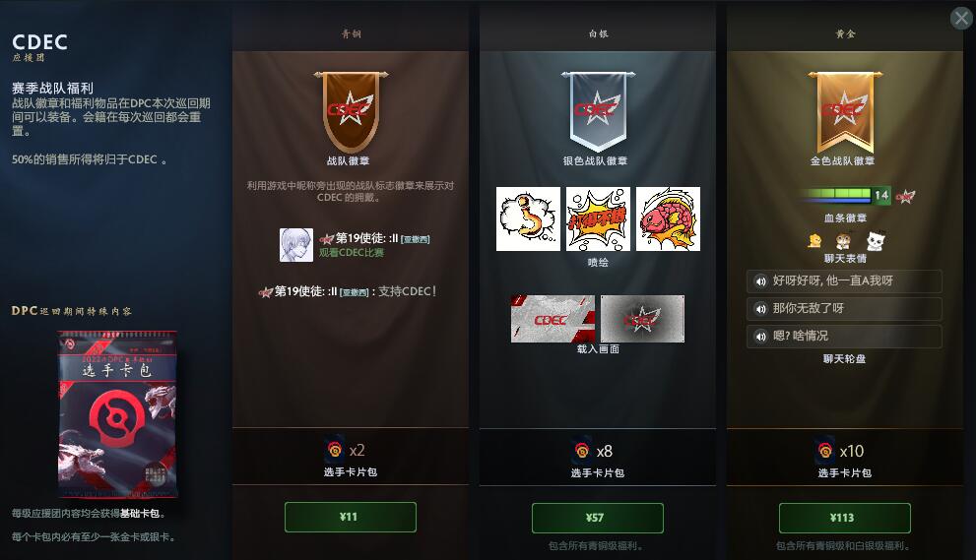Play the '那你无敌了呀' chat wheel sound
The image size is (976, 560).
[x=844, y=309]
